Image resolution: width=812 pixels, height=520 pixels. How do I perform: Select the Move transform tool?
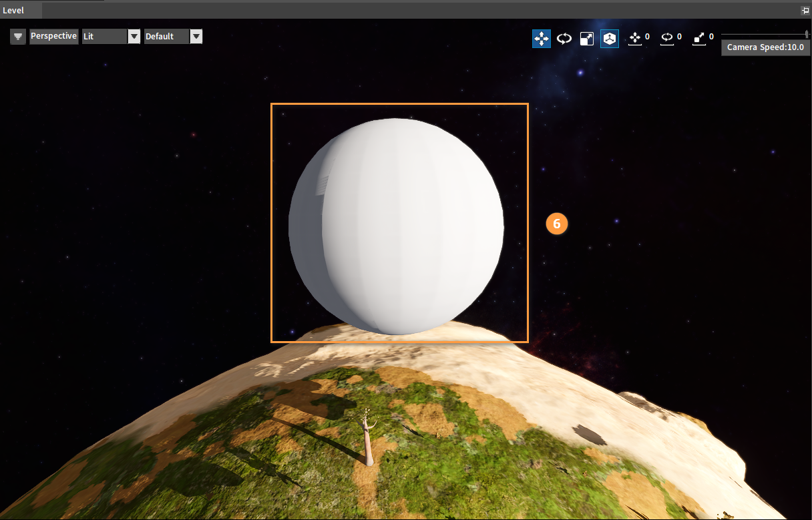[542, 39]
